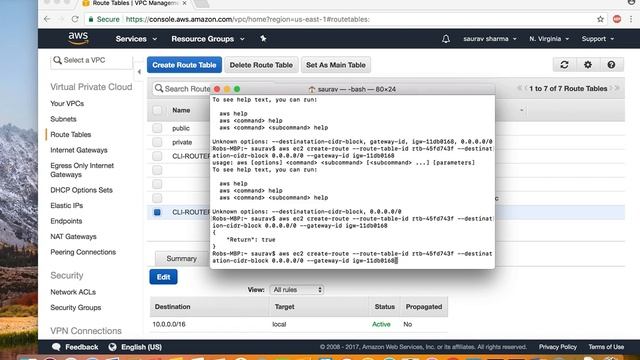Image resolution: width=640 pixels, height=360 pixels.
Task: Click the Edit routes button
Action: (163, 277)
